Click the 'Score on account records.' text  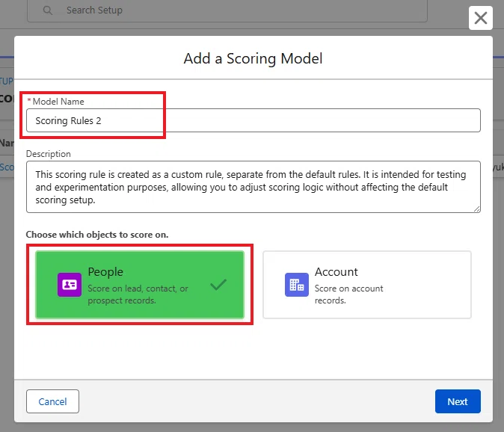pyautogui.click(x=348, y=294)
